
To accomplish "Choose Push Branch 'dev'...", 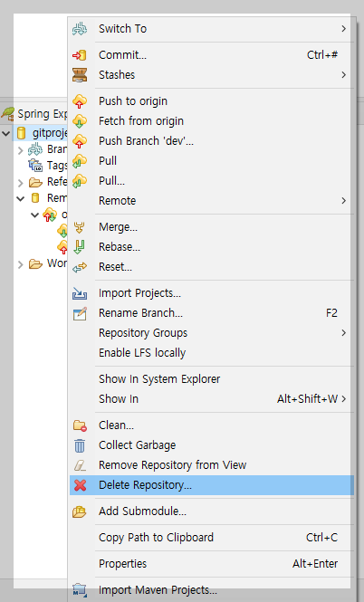I will [x=211, y=141].
